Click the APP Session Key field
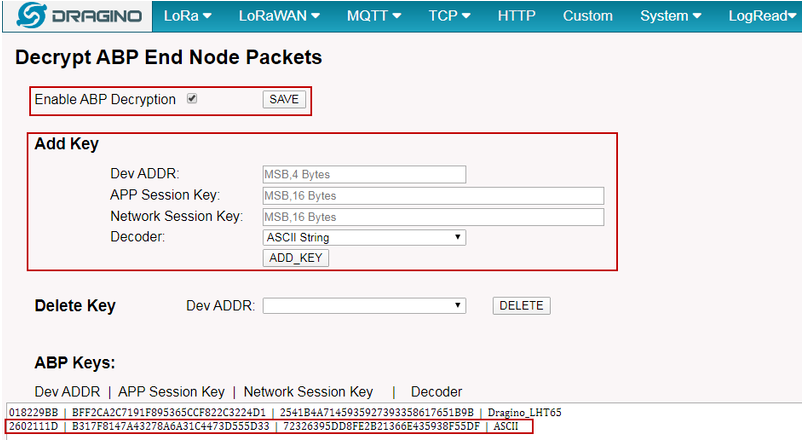The height and width of the screenshot is (441, 802). click(433, 195)
